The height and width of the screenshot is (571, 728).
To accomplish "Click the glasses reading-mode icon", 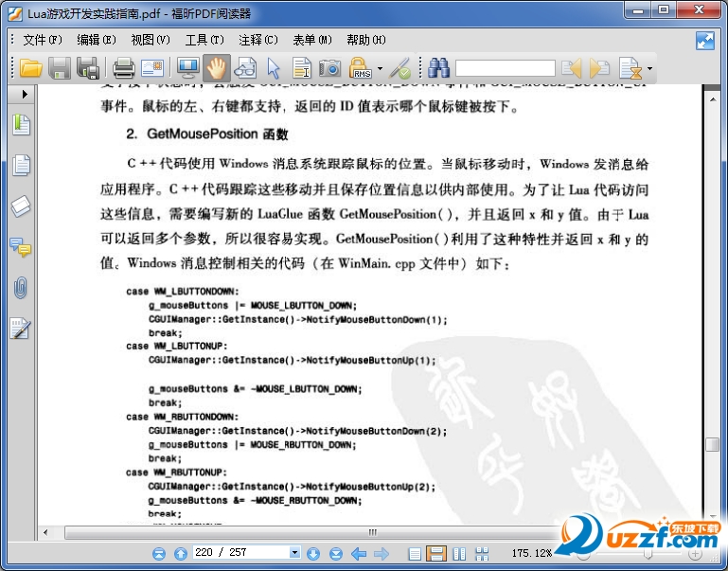I will 245,69.
